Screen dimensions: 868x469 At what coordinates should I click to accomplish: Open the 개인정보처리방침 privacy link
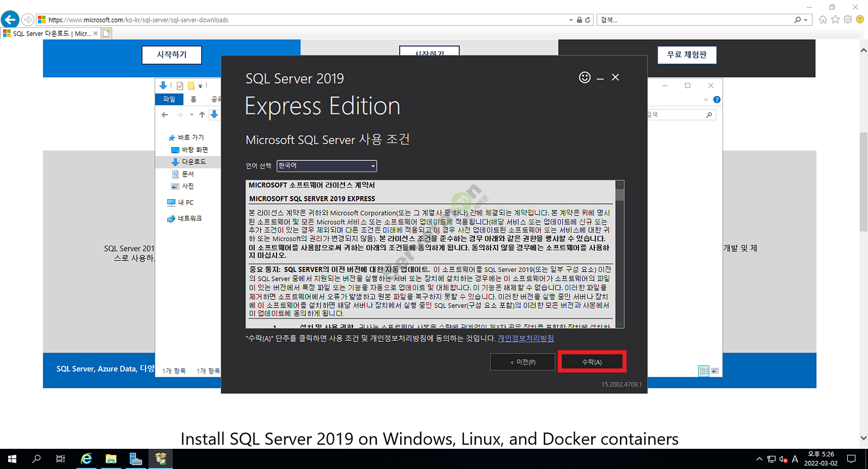click(x=526, y=338)
